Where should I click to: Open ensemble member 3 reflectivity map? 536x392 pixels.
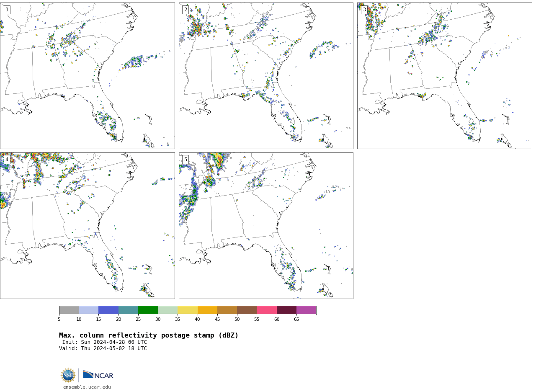coord(444,76)
